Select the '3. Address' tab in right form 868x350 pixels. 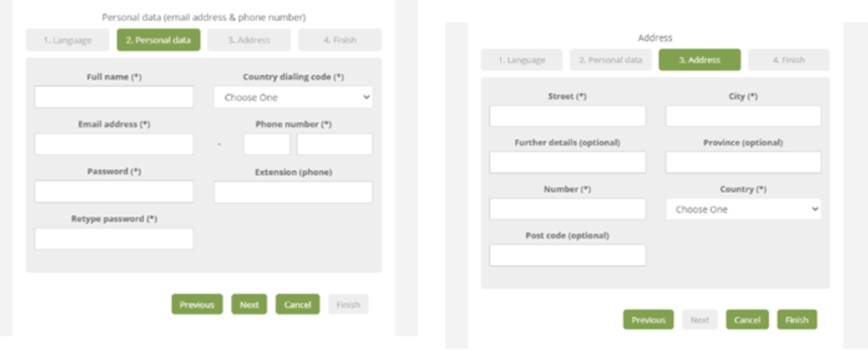699,60
